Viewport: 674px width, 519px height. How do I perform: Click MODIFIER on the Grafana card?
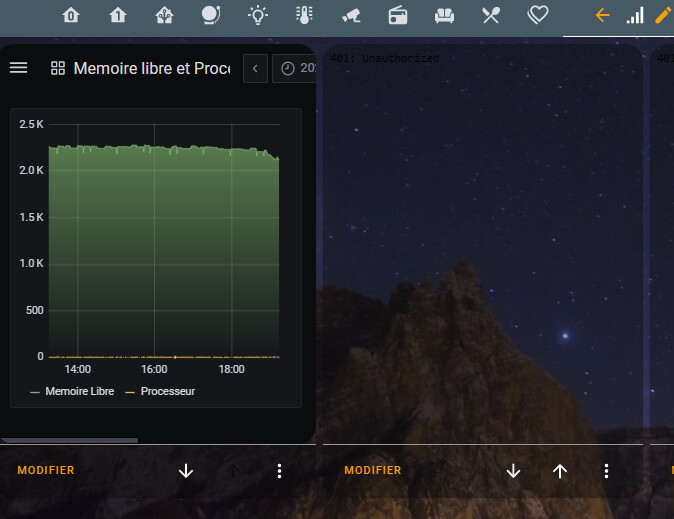point(46,470)
